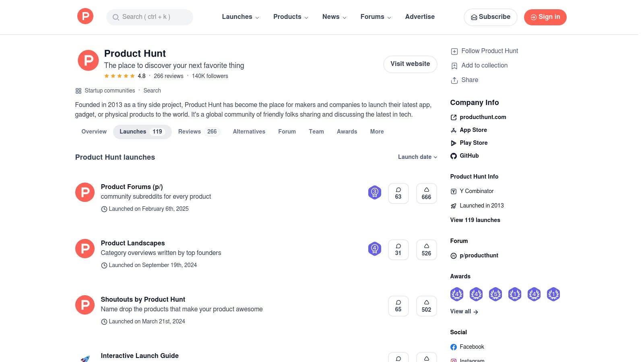
Task: Upvote the Product Forums launch
Action: pyautogui.click(x=426, y=193)
